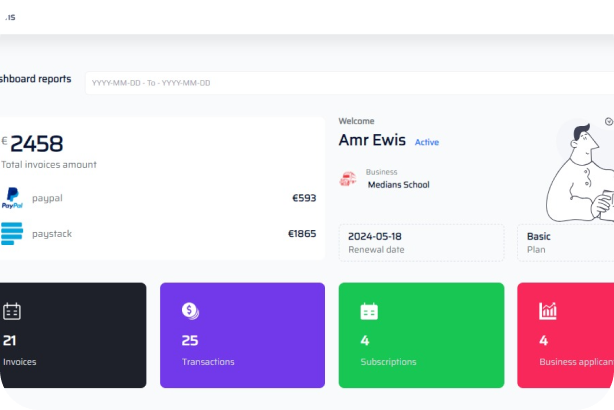614x410 pixels.
Task: Open the purple Transactions card
Action: (x=242, y=335)
